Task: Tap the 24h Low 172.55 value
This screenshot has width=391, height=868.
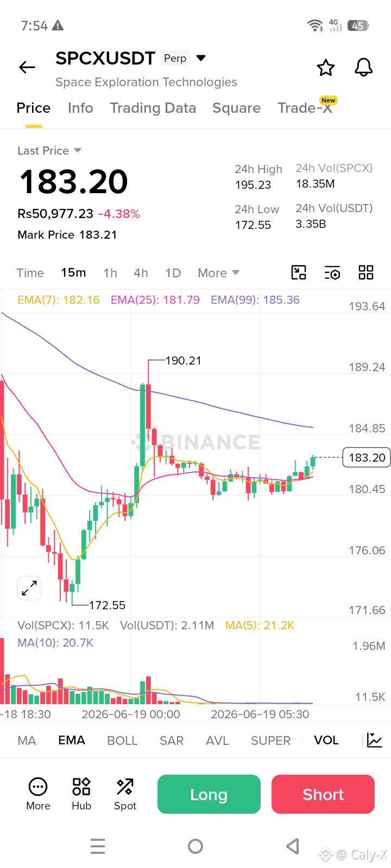Action: click(x=253, y=225)
